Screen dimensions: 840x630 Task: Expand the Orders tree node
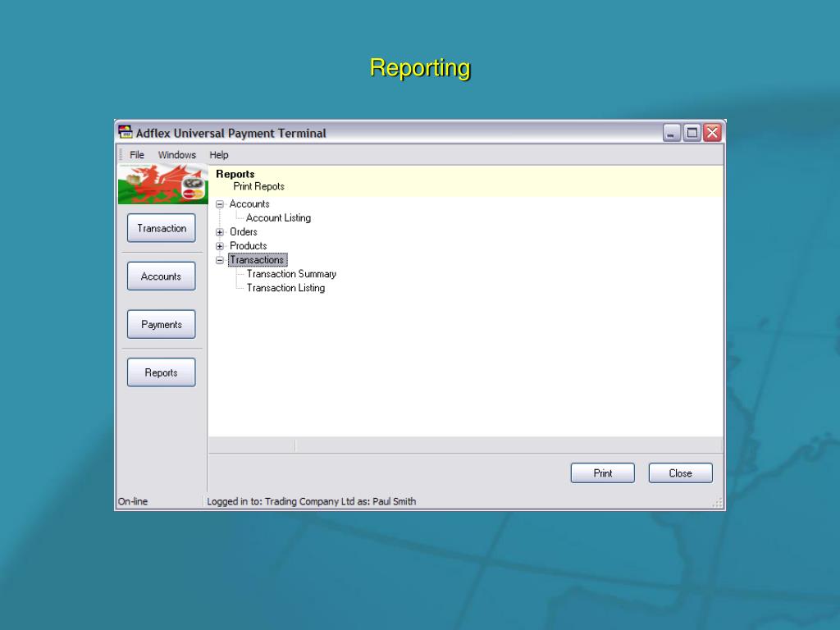coord(220,232)
